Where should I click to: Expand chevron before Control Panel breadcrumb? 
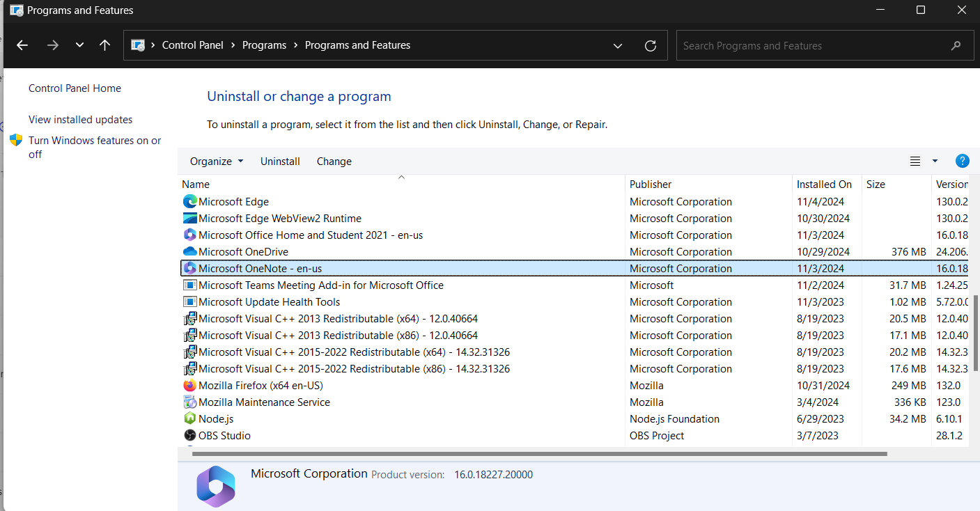pos(153,45)
